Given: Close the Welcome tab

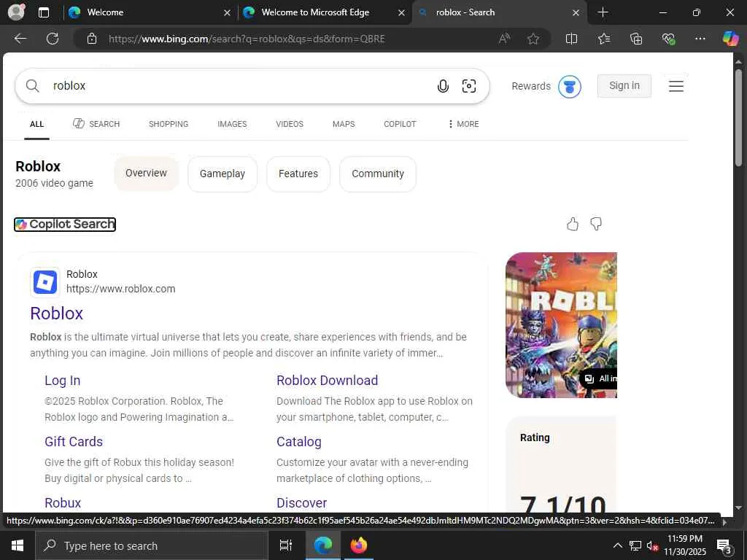Looking at the screenshot, I should point(228,13).
